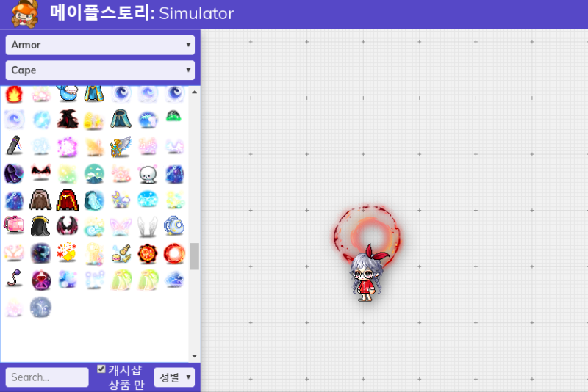The width and height of the screenshot is (588, 392).
Task: Open the 성별 gender filter dropdown
Action: [174, 377]
